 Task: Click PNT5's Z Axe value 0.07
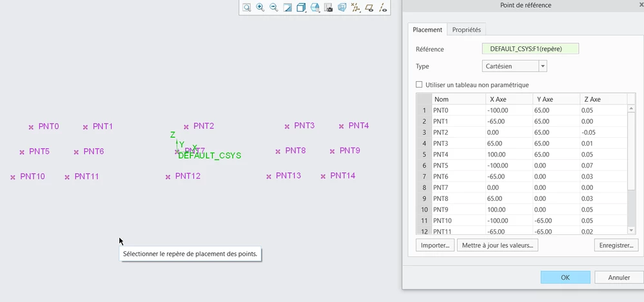[603, 165]
